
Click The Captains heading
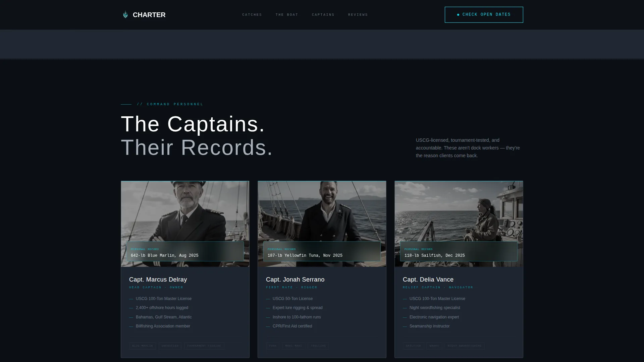tap(193, 124)
